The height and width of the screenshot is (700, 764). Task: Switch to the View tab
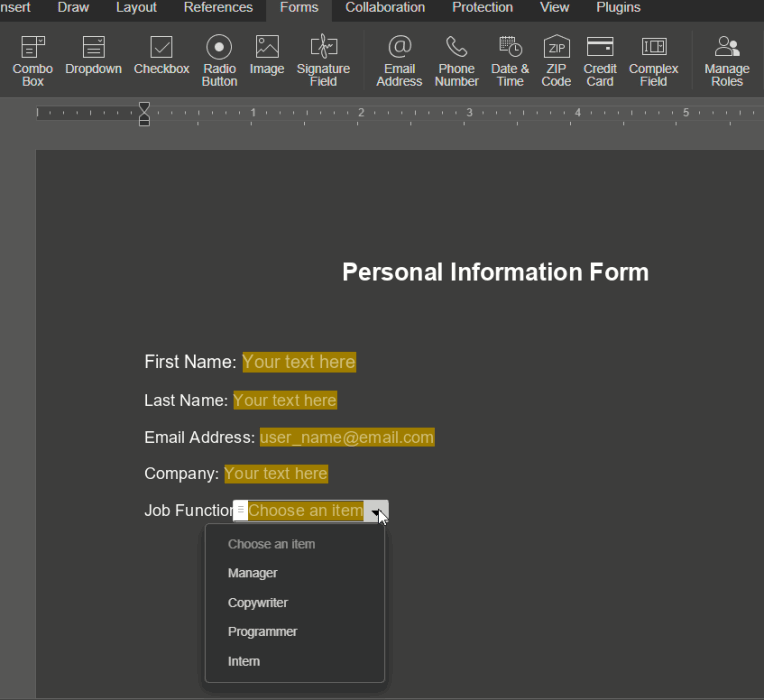coord(554,8)
